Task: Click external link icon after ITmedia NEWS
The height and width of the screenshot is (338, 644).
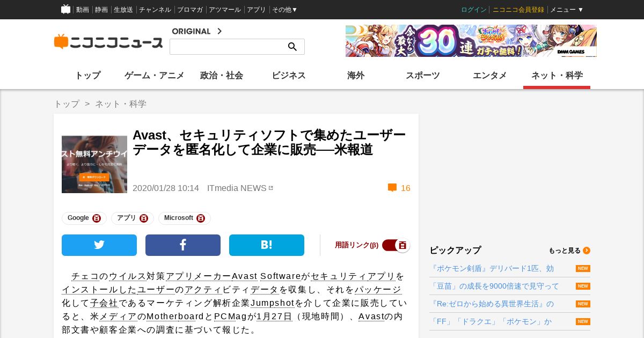Action: (x=271, y=188)
